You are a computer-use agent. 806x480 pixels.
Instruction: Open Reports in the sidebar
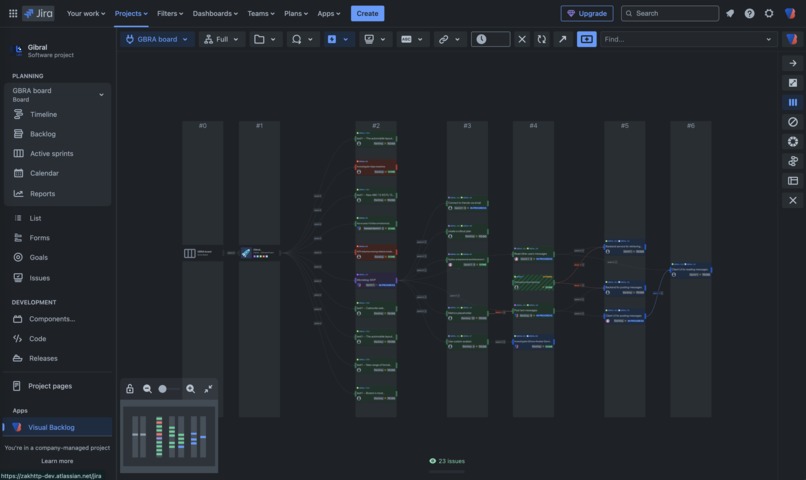[42, 194]
